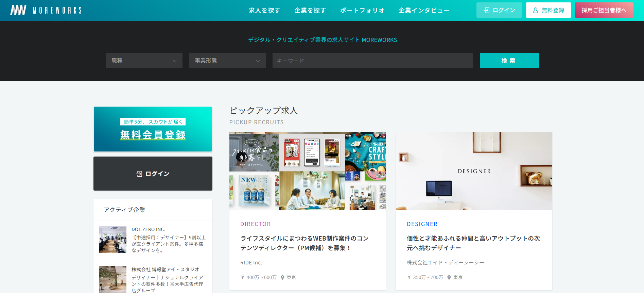Image resolution: width=644 pixels, height=293 pixels.
Task: Click the login arrow icon in header
Action: (487, 10)
